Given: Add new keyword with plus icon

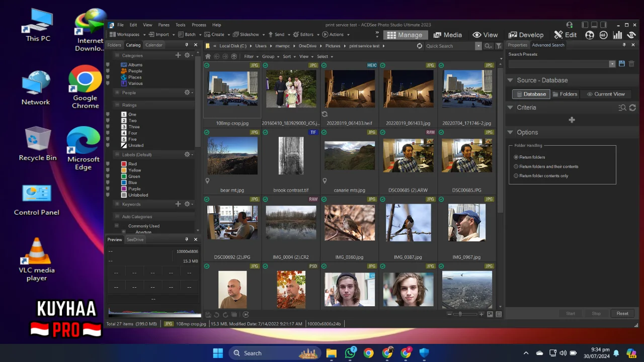Looking at the screenshot, I should 178,204.
